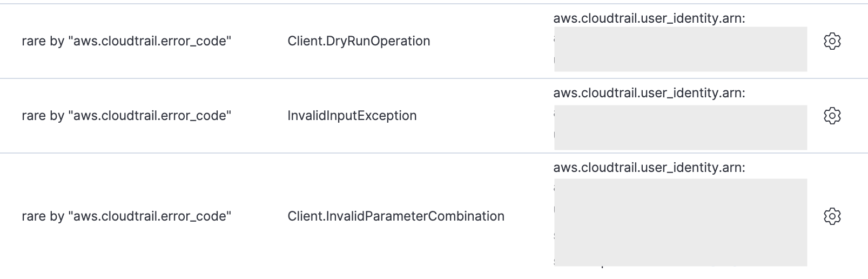Click quoted "aws.cloudtrail.error_code" field in DryRunOperation row

coord(150,41)
